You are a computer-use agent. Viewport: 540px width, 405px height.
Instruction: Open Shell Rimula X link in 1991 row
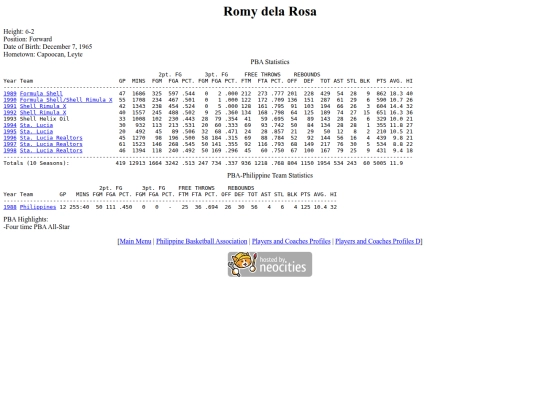click(x=43, y=106)
